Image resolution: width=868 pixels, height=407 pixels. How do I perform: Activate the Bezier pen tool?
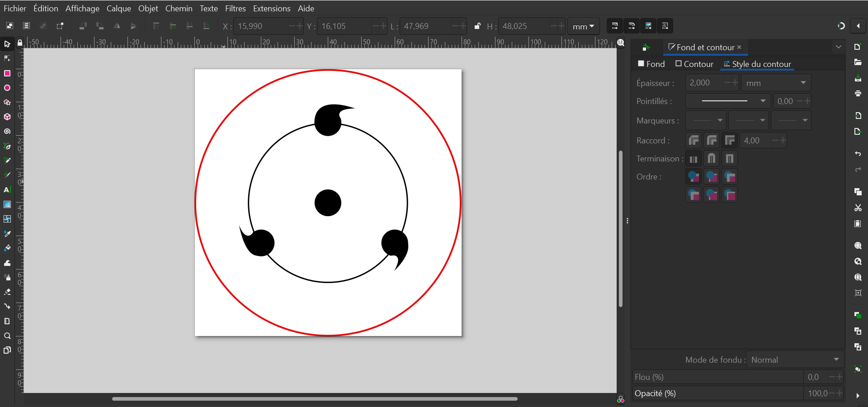[7, 146]
